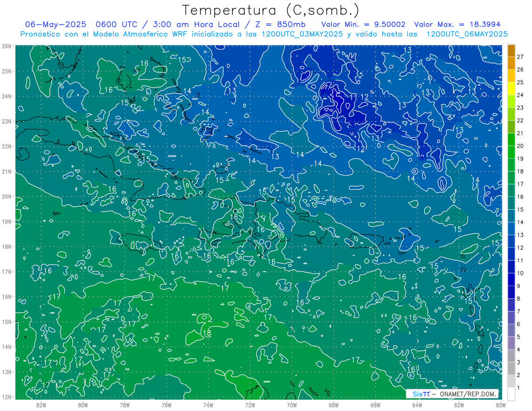Screen dimensions: 532x411
Task: Click the "82W" longitude axis label
Action: point(41,405)
